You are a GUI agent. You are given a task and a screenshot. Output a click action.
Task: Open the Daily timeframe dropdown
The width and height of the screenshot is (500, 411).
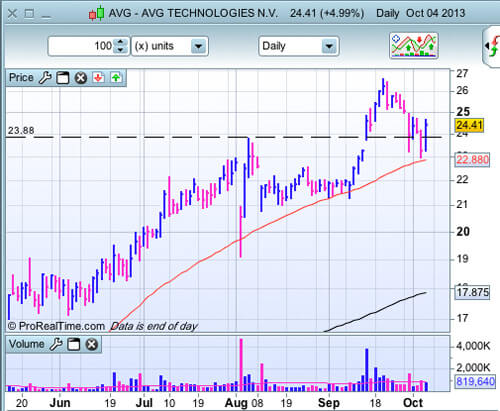[x=299, y=46]
